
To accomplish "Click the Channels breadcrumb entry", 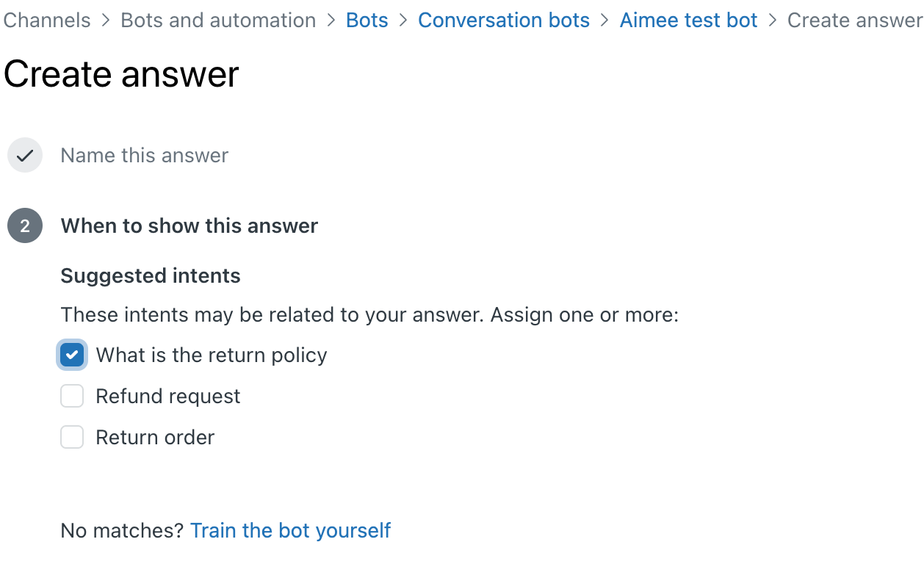I will pyautogui.click(x=46, y=20).
